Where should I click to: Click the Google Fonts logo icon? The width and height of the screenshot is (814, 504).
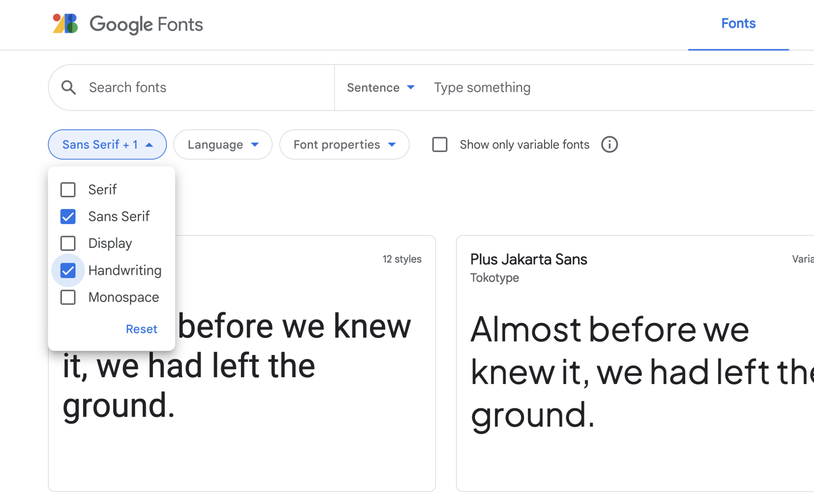click(65, 24)
